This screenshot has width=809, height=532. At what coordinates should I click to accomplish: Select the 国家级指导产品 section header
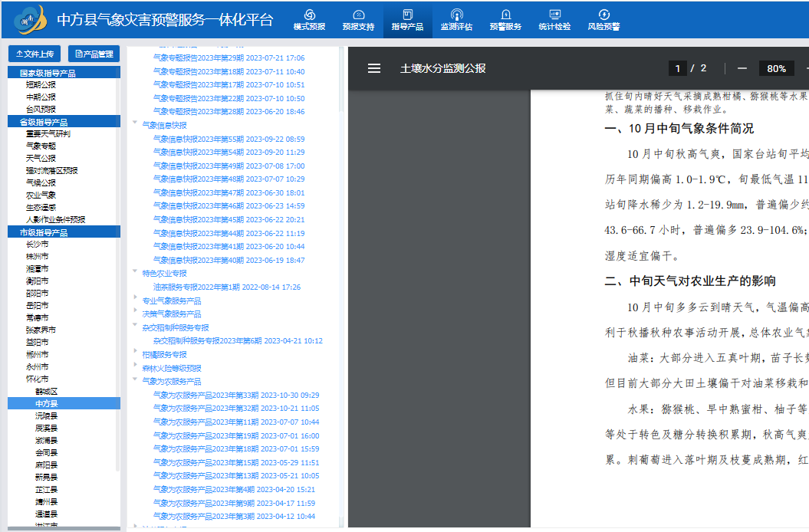64,73
